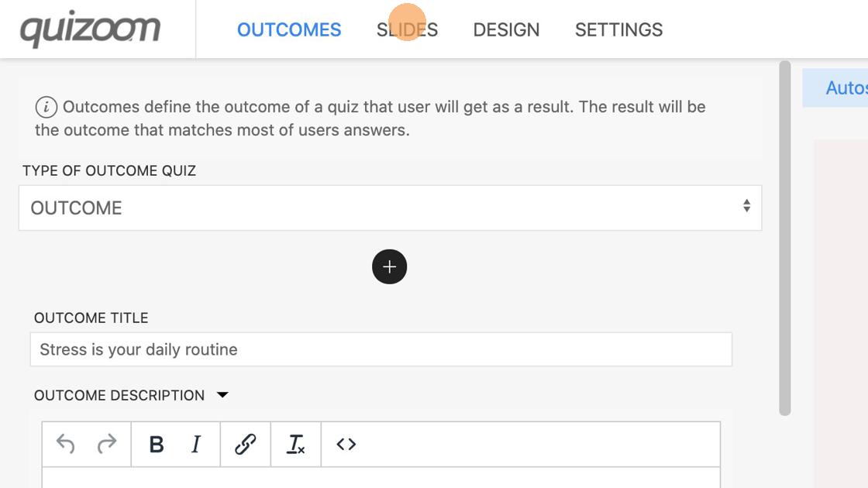Click the quizoom logo

pos(90,29)
